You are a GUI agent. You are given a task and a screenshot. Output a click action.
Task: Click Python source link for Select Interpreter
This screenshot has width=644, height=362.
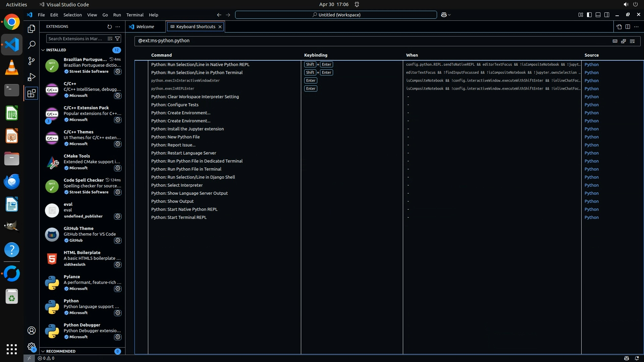pyautogui.click(x=591, y=185)
